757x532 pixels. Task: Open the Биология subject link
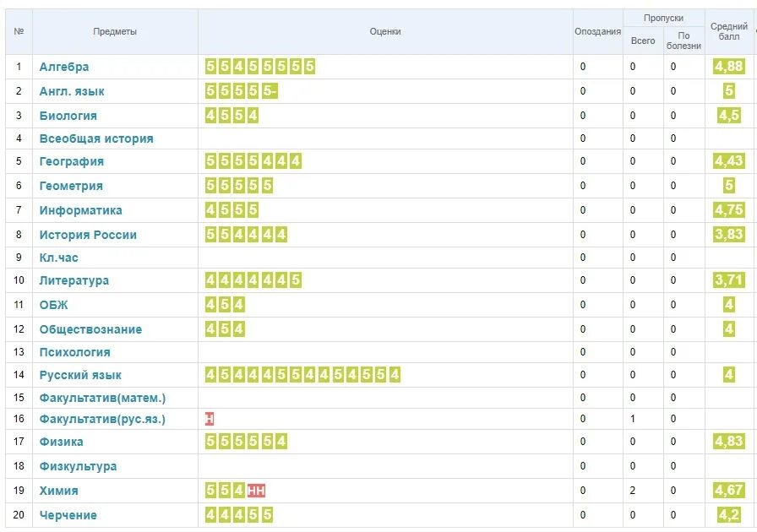click(68, 116)
